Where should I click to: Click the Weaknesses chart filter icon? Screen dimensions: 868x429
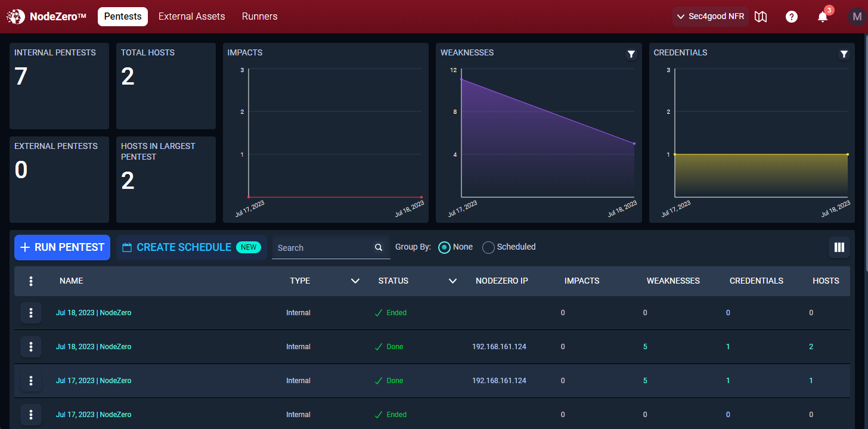(631, 54)
